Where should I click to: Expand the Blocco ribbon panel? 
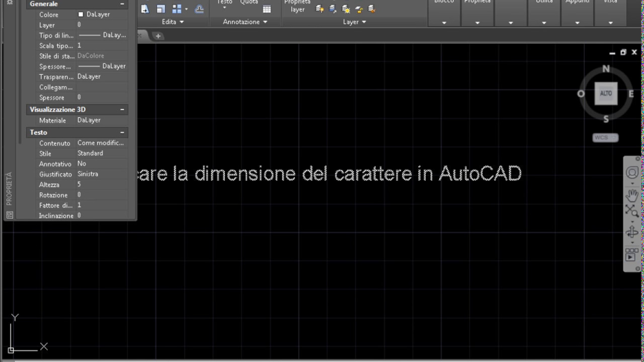coord(444,23)
